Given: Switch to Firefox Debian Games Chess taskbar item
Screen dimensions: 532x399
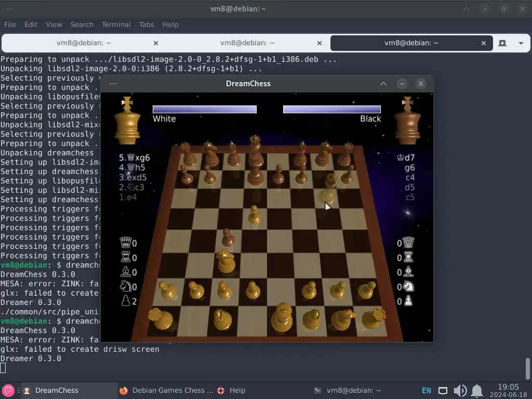Looking at the screenshot, I should pyautogui.click(x=166, y=391).
